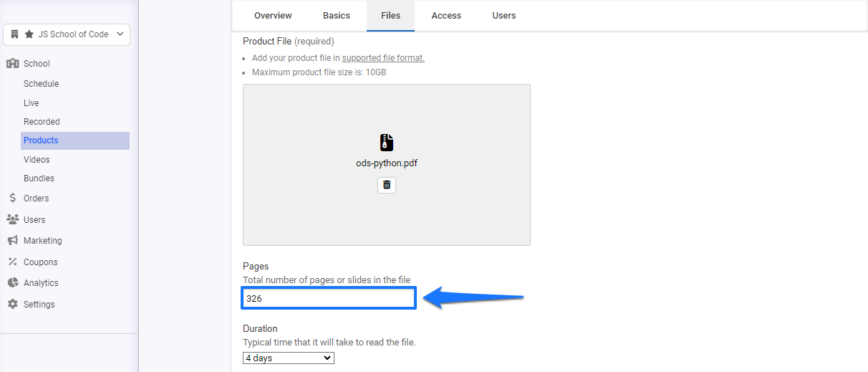Switch to the Basics tab
The image size is (868, 372).
tap(337, 15)
